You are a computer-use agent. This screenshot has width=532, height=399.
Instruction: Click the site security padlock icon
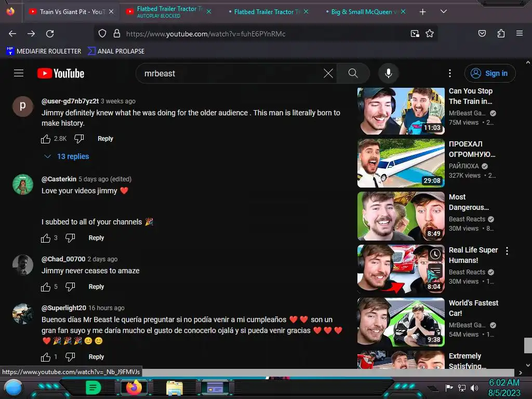pos(117,34)
